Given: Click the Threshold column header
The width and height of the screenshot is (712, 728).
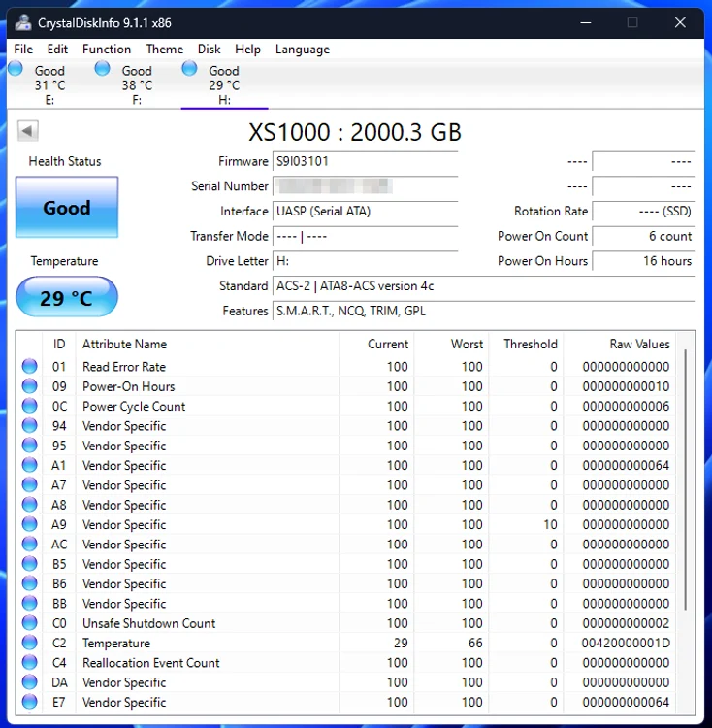Looking at the screenshot, I should 526,344.
